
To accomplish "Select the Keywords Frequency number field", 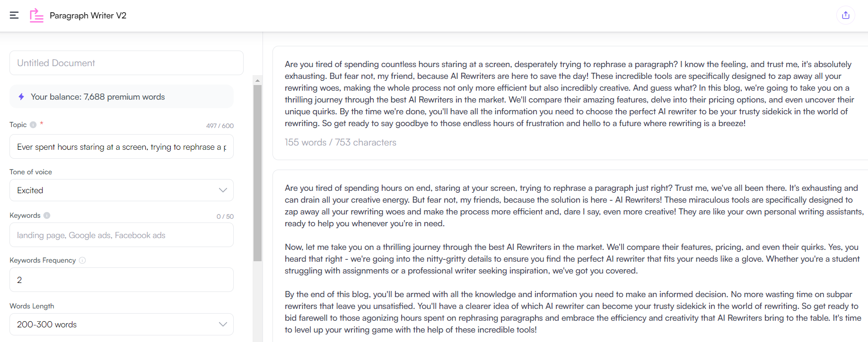I will coord(121,280).
